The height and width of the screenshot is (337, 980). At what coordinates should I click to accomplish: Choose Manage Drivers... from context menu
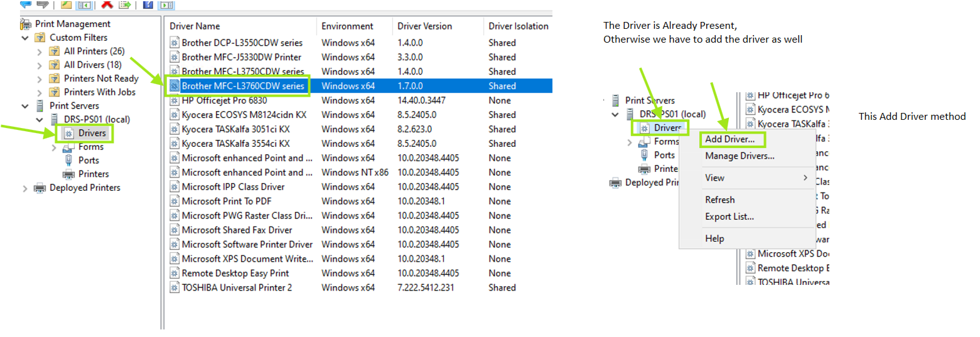[739, 156]
